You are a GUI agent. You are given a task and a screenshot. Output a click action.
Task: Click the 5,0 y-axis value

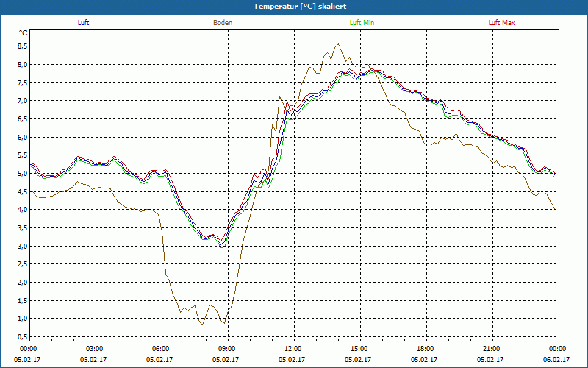22,174
